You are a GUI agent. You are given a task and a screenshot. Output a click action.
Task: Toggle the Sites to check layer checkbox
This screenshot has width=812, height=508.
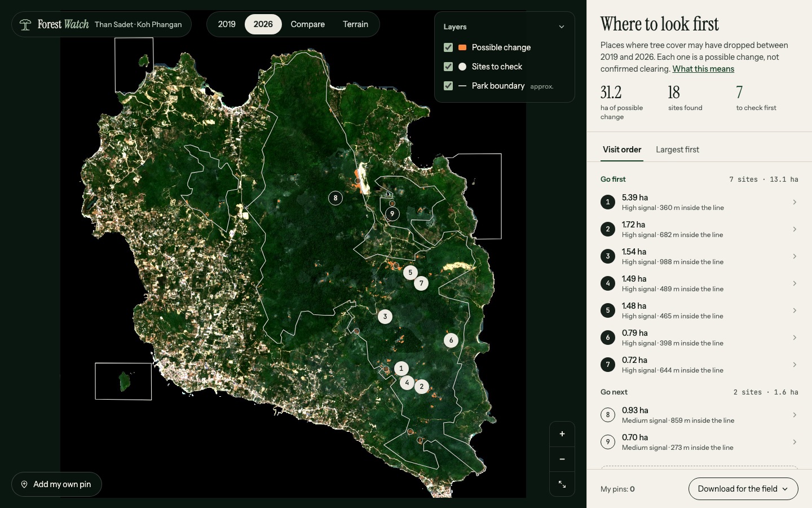[x=448, y=67]
